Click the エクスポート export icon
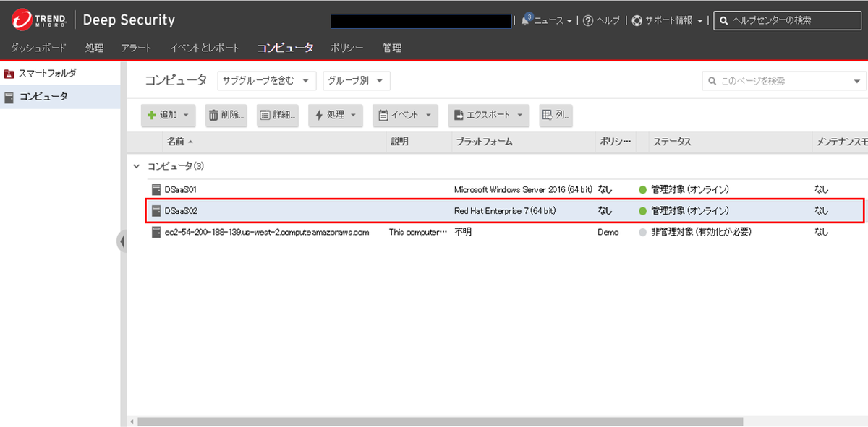Viewport: 868px width, 427px height. (x=459, y=115)
